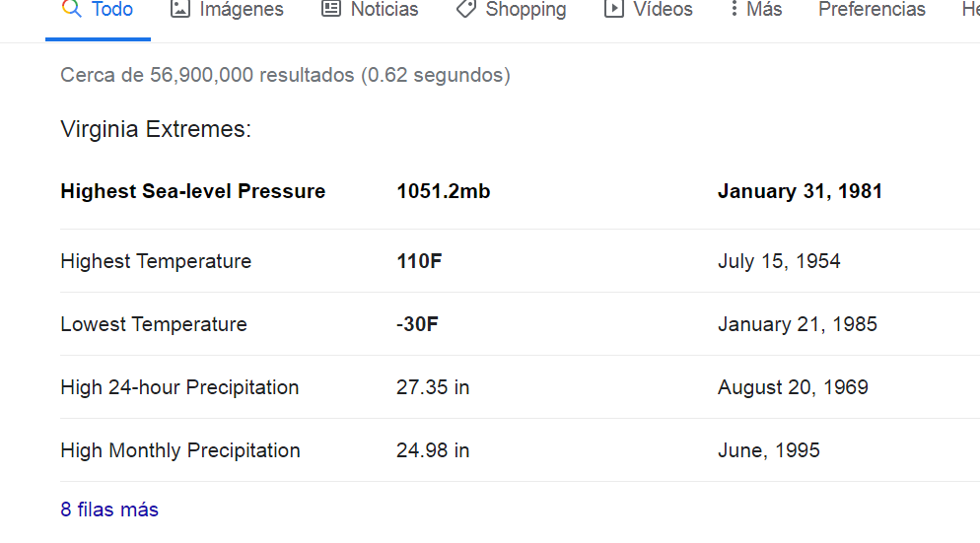Open Preferencias settings menu

pos(872,10)
